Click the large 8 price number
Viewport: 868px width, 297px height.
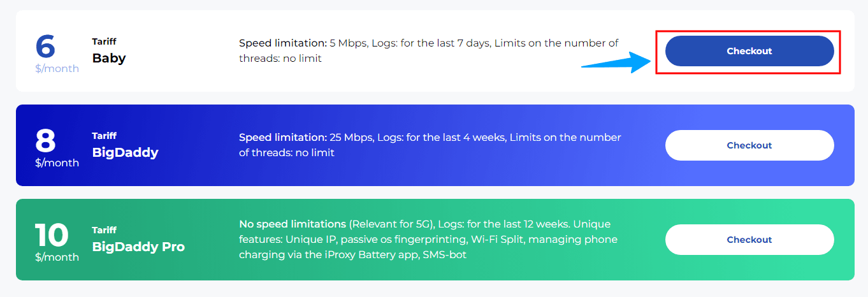pos(45,141)
